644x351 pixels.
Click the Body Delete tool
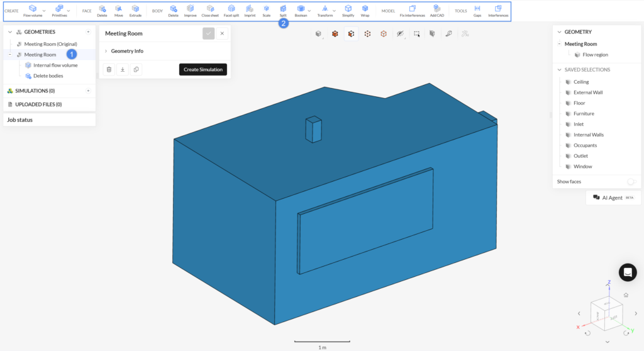point(174,11)
